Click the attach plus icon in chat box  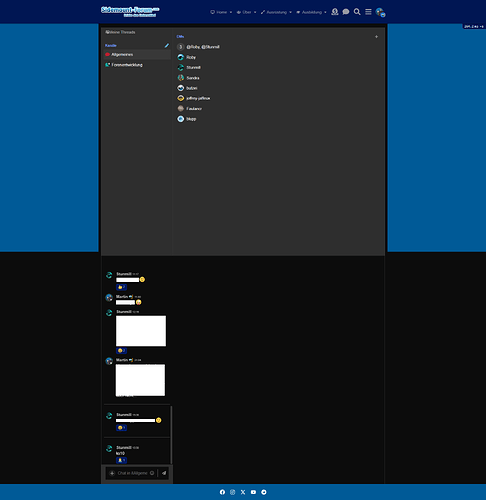coord(112,473)
